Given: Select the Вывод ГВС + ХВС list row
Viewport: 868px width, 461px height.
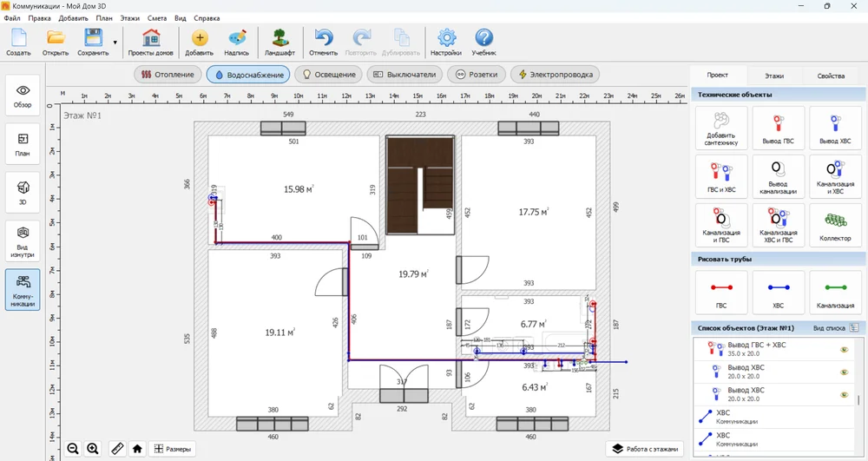Looking at the screenshot, I should coord(774,349).
